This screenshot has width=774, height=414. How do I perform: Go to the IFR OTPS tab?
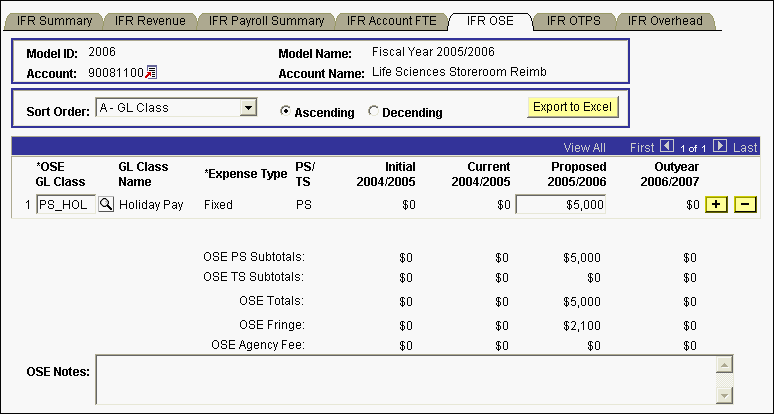click(x=573, y=20)
